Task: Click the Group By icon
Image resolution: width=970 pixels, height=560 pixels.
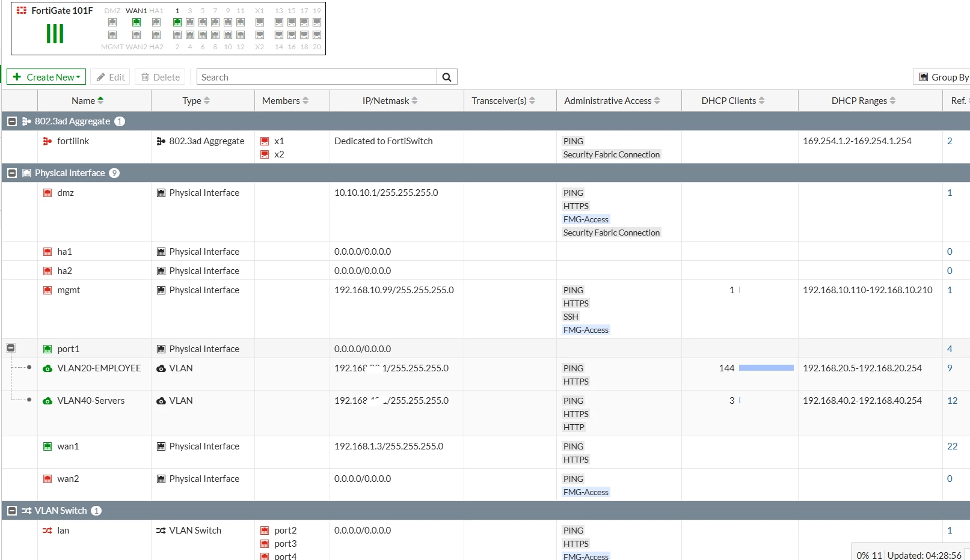Action: tap(924, 77)
